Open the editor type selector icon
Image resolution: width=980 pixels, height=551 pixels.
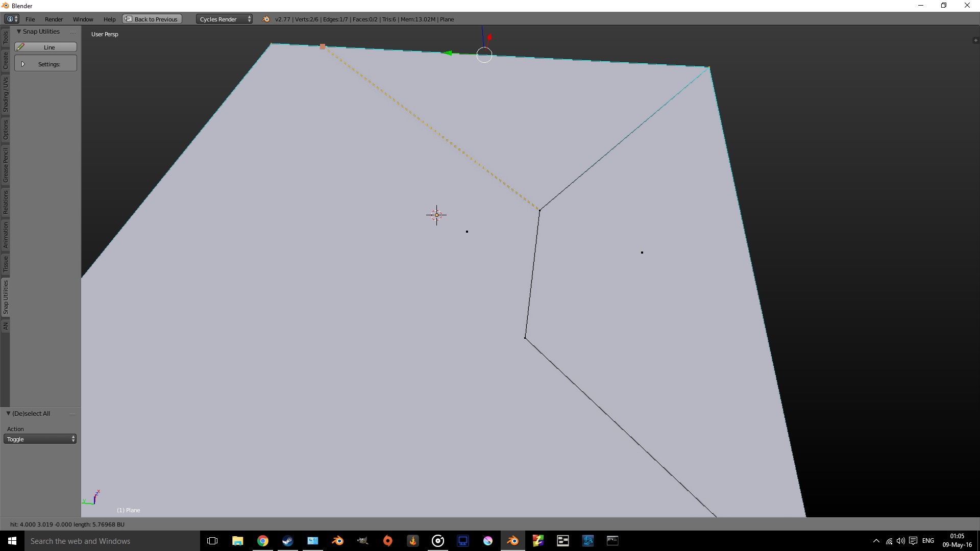tap(12, 19)
